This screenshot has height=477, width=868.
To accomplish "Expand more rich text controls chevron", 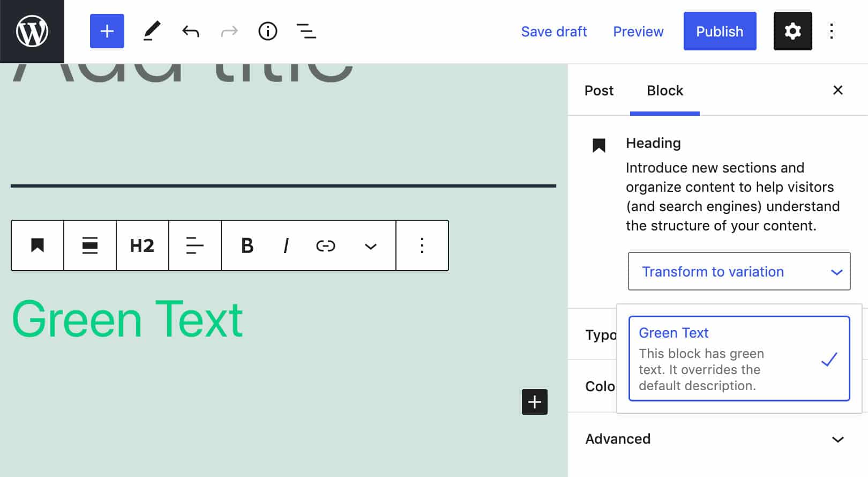I will click(370, 247).
